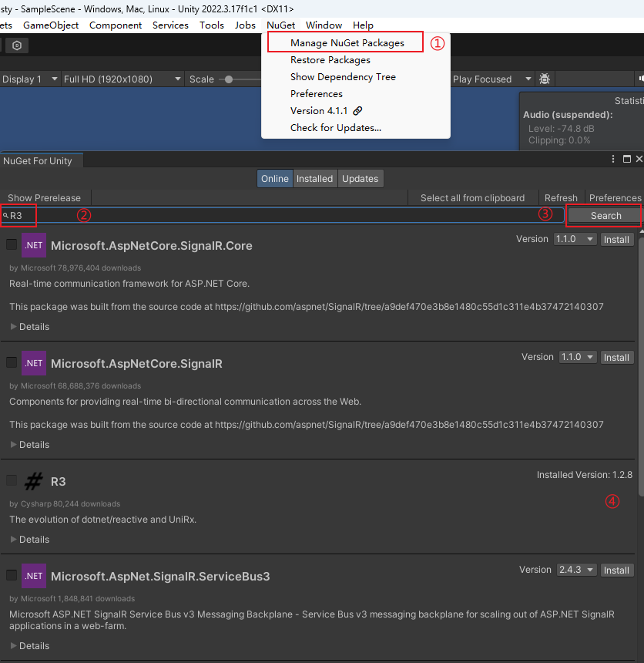Open the Help menu
644x663 pixels.
tap(363, 25)
